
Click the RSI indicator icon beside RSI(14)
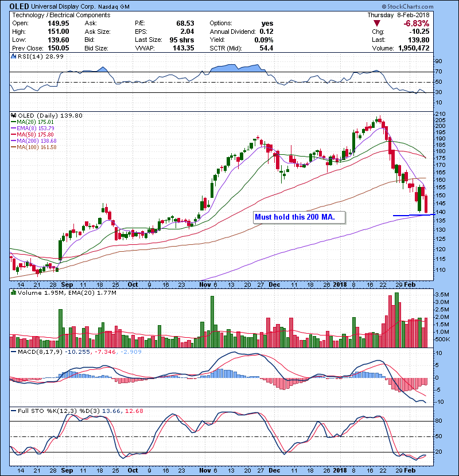13,56
